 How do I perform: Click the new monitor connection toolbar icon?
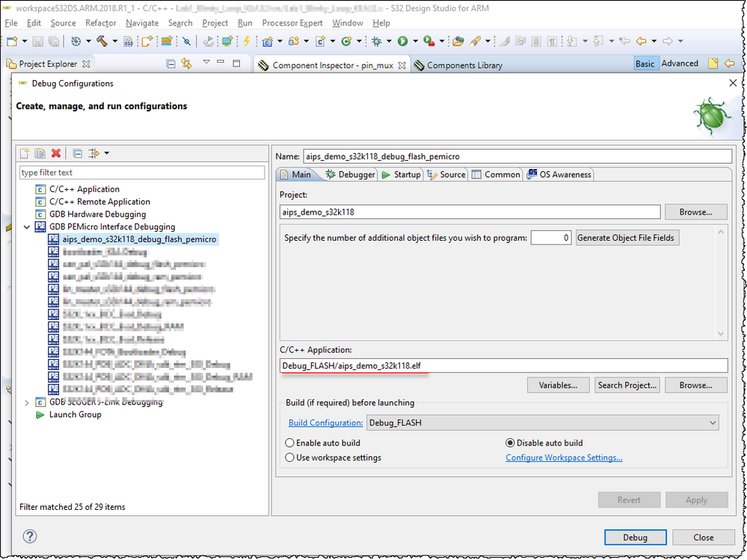(x=228, y=41)
